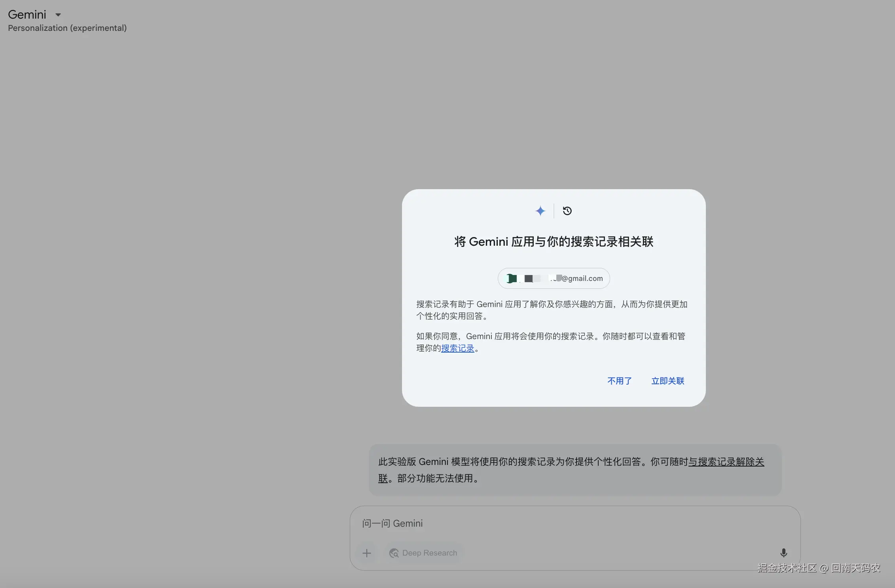The image size is (895, 588).
Task: Click the blue Gemini sparkle icon
Action: [x=540, y=211]
